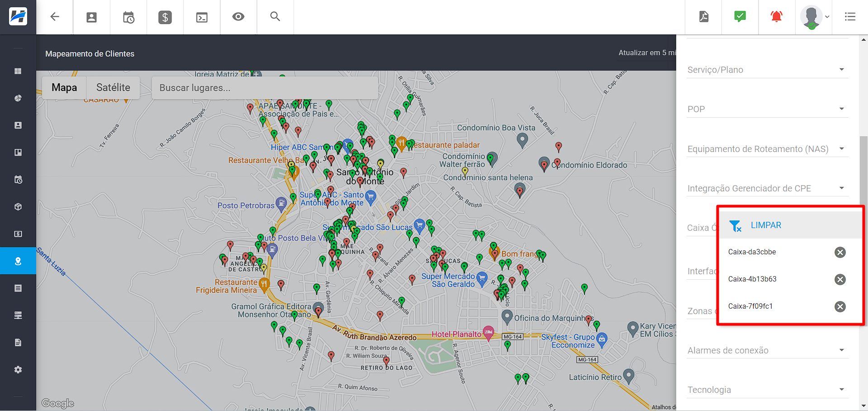Open the dollar sign finance icon

coord(165,17)
